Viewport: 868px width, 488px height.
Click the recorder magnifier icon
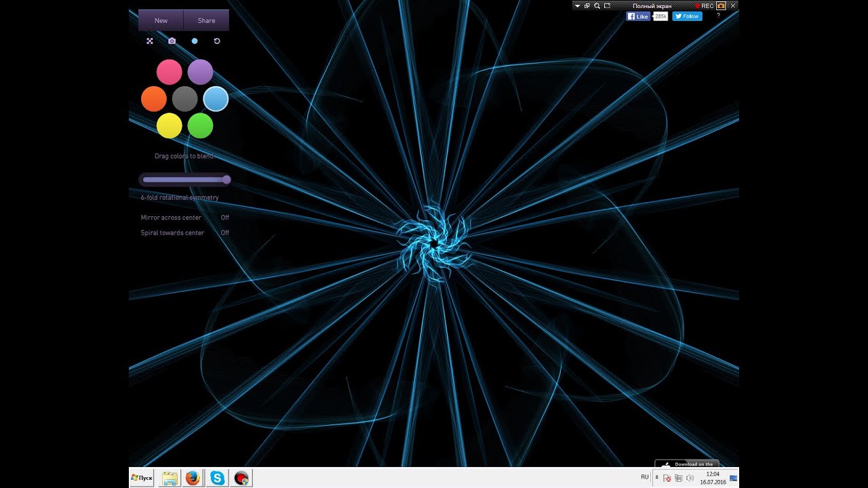[x=597, y=5]
